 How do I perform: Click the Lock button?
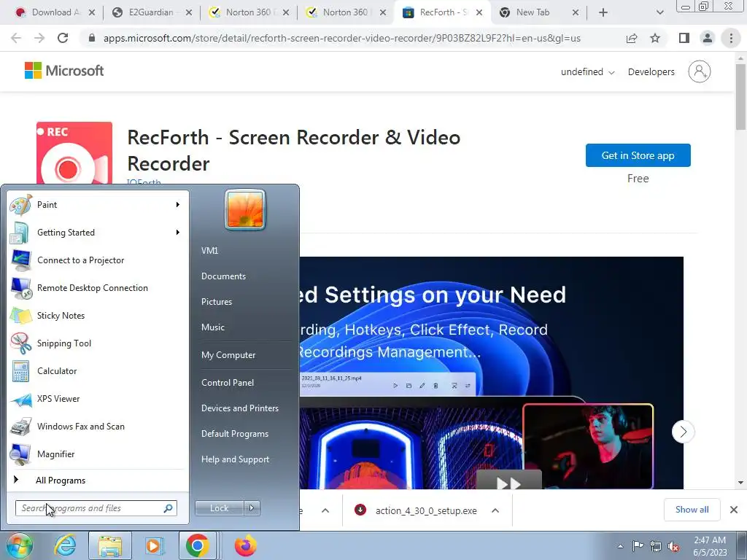point(219,508)
